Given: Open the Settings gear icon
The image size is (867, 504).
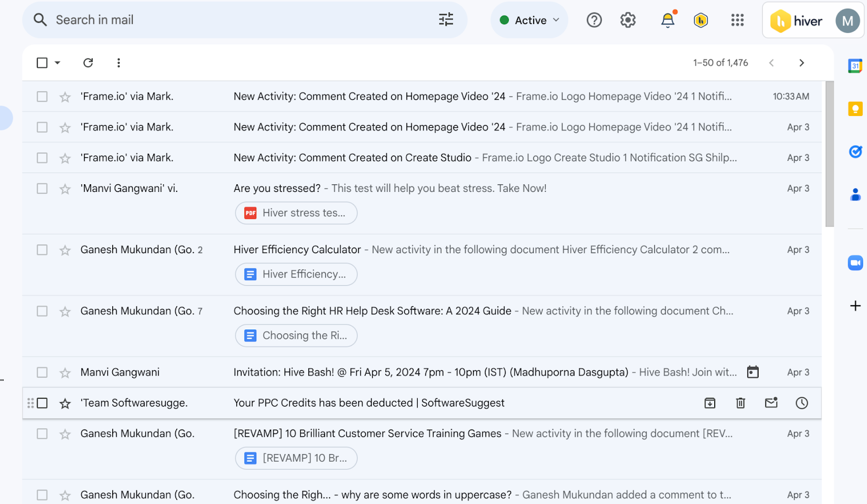Looking at the screenshot, I should tap(628, 20).
